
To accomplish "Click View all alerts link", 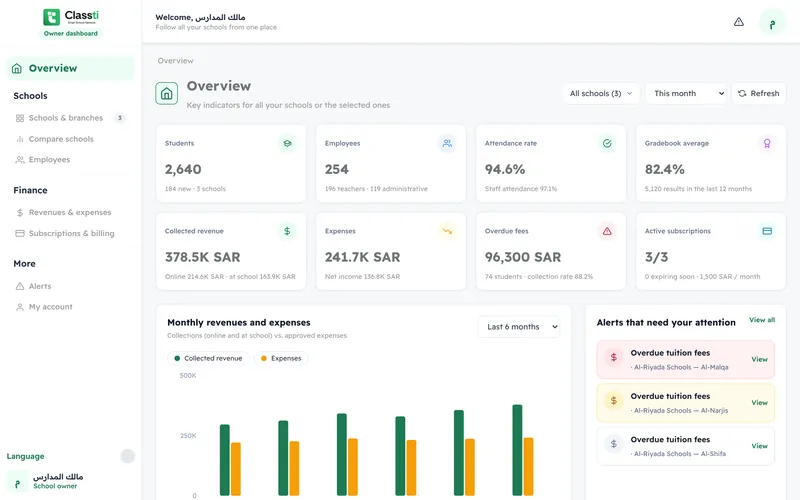I will 762,320.
